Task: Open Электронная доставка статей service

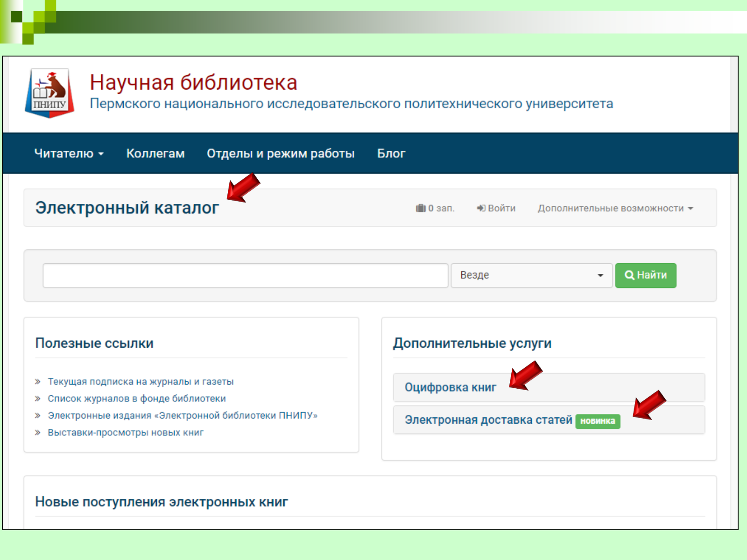Action: click(488, 420)
